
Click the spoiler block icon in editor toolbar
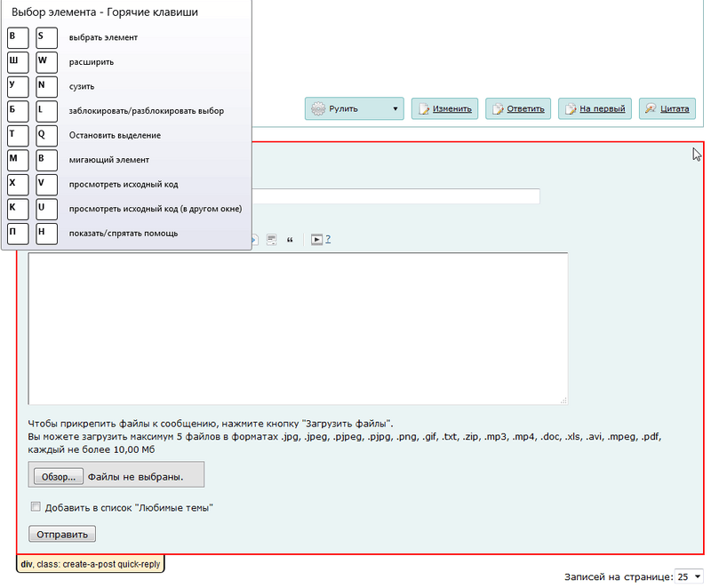pos(271,239)
